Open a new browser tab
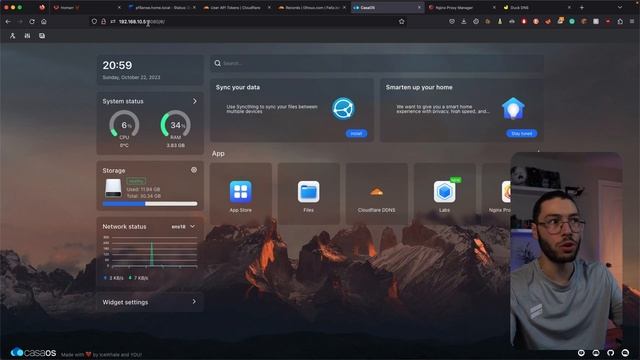The width and height of the screenshot is (640, 360). [x=582, y=7]
